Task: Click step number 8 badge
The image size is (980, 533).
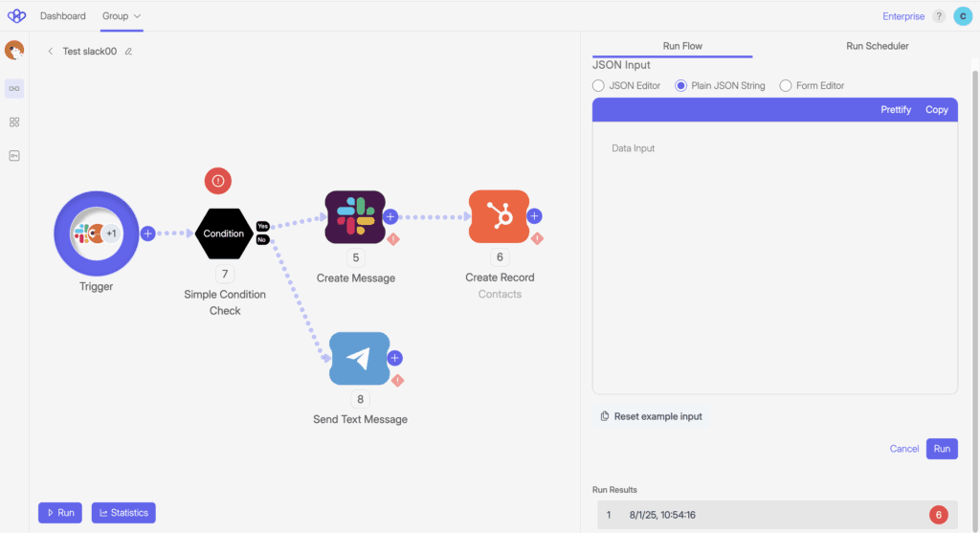Action: [x=360, y=399]
